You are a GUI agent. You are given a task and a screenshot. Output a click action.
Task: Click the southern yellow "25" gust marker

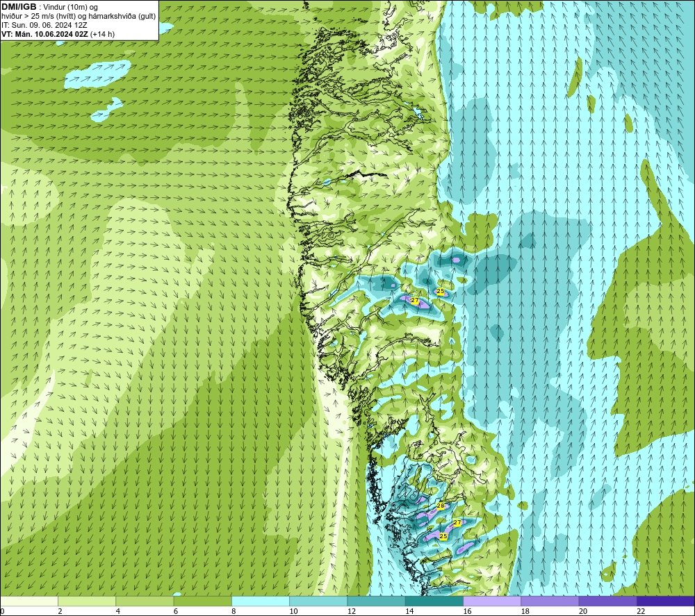pyautogui.click(x=443, y=536)
